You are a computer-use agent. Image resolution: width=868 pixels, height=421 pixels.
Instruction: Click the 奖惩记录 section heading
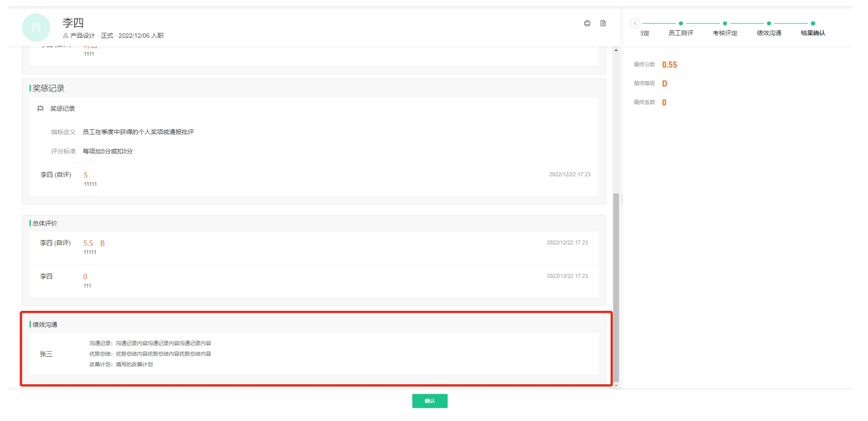48,89
